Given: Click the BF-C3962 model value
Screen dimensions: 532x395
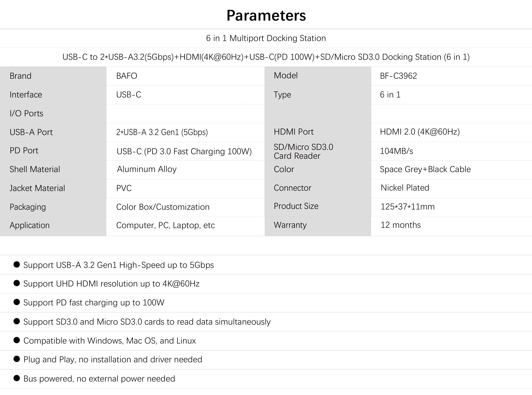Looking at the screenshot, I should 398,76.
